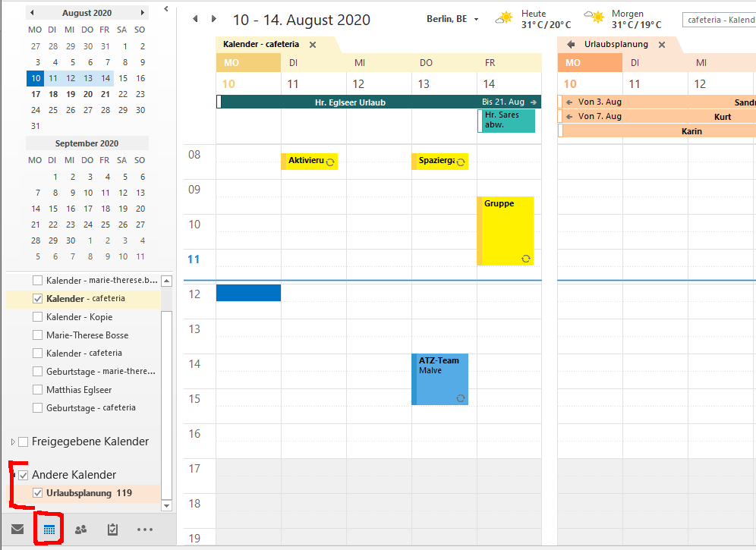756x550 pixels.
Task: Select the Urlaubsplanung calendar tab
Action: click(616, 45)
